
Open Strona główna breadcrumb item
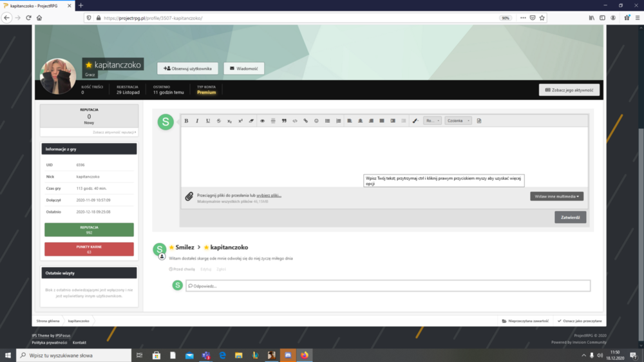click(x=48, y=321)
